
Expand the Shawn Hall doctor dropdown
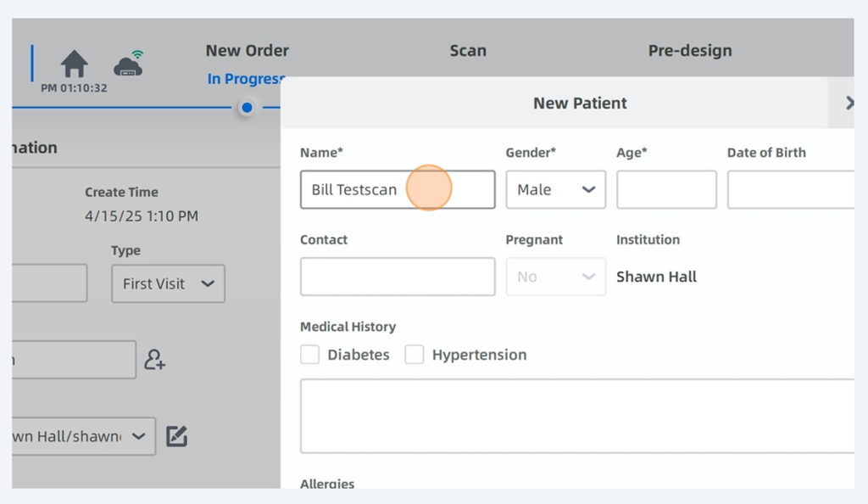(x=83, y=436)
